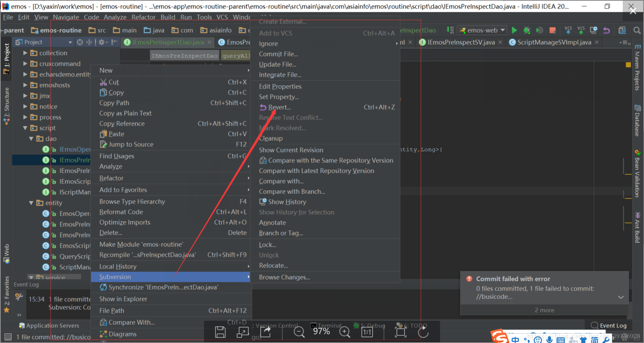The height and width of the screenshot is (343, 644).
Task: Click the fit-to-window icon in overlay toolbar
Action: pyautogui.click(x=400, y=332)
